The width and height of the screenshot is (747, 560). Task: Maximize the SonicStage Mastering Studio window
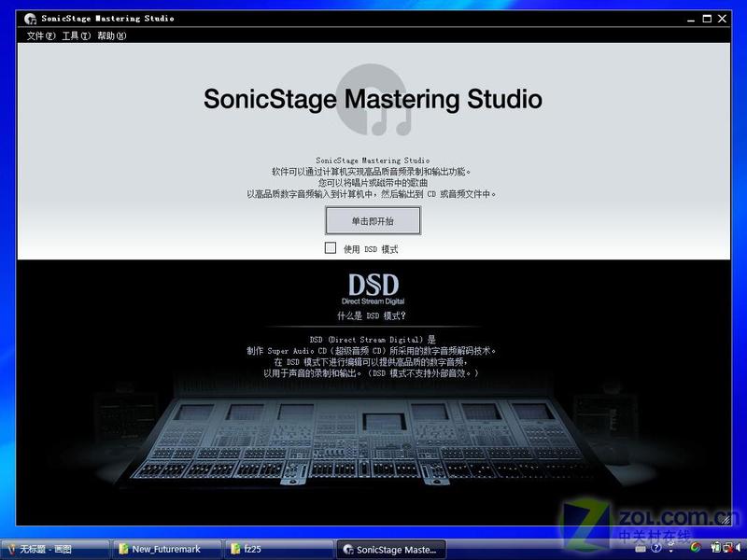(707, 19)
